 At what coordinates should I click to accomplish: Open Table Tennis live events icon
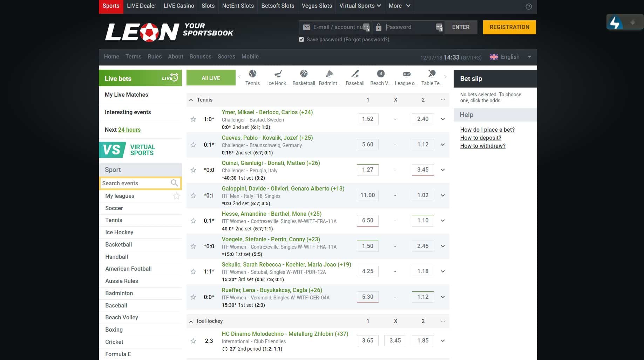432,74
